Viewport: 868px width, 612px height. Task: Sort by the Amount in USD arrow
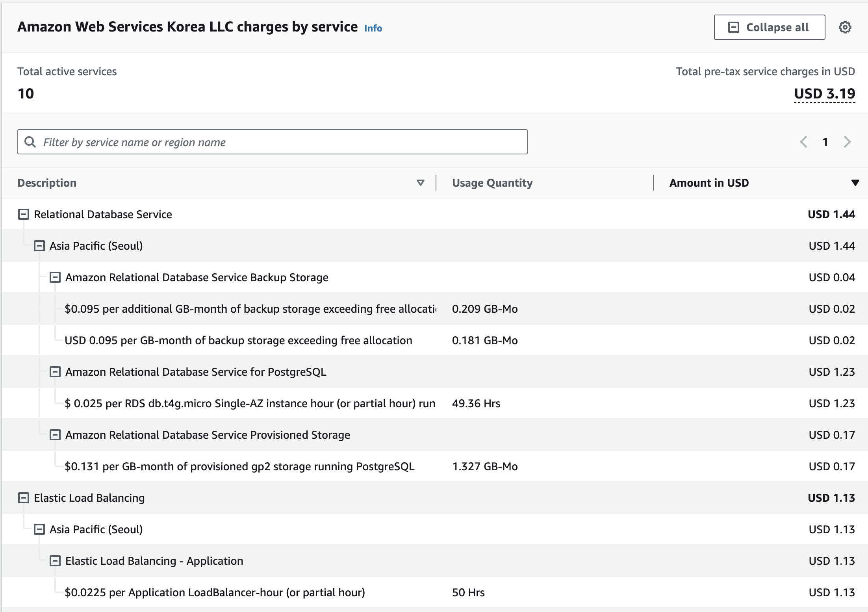pyautogui.click(x=855, y=183)
